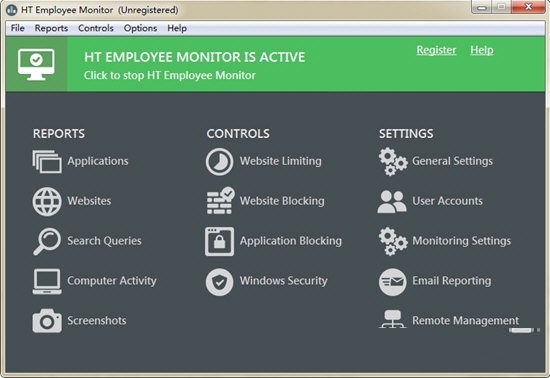
Task: Click the Websites globe icon
Action: click(47, 201)
